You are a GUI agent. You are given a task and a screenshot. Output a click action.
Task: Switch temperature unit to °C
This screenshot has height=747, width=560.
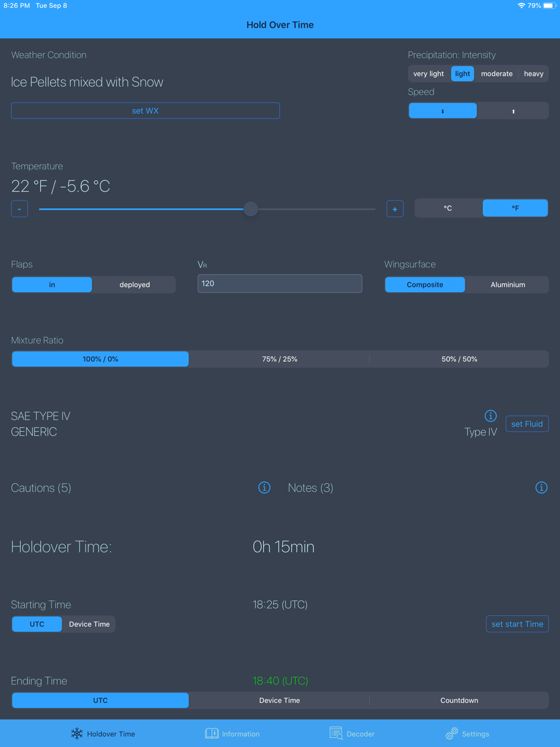point(448,208)
